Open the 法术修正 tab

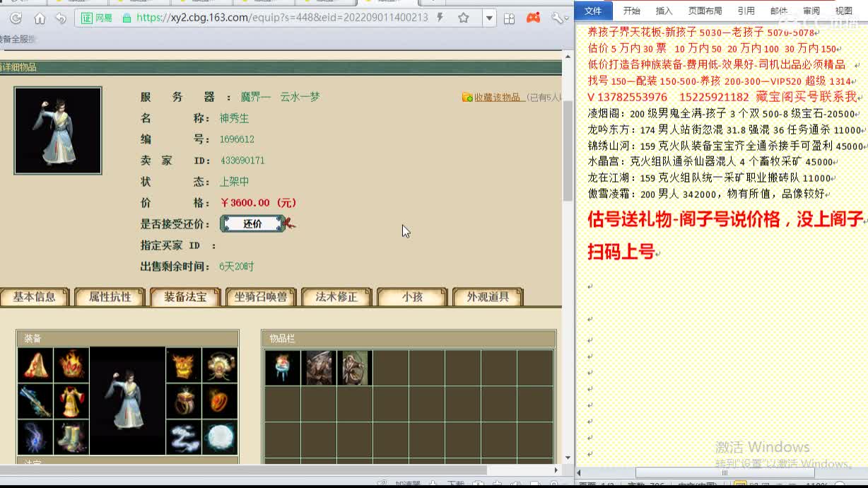click(x=336, y=297)
